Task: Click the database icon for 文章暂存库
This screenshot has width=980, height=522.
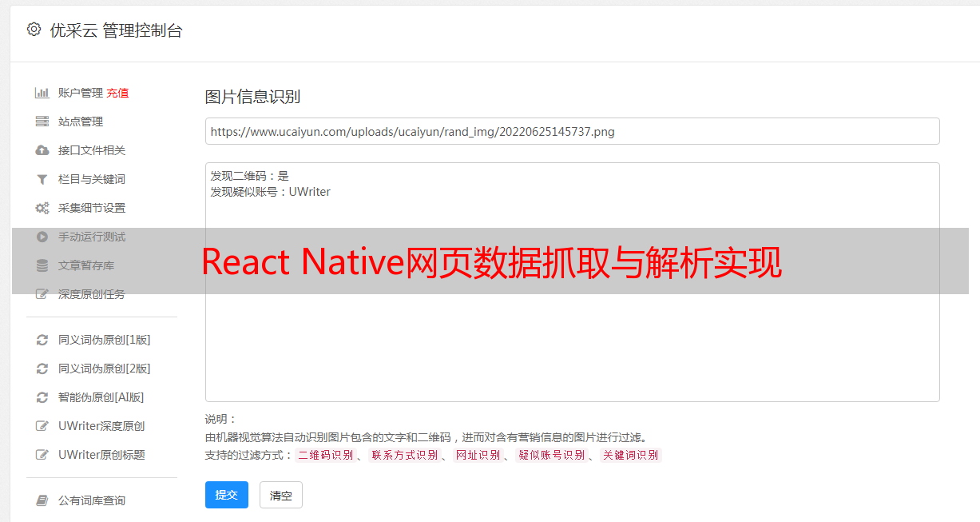Action: [x=42, y=265]
